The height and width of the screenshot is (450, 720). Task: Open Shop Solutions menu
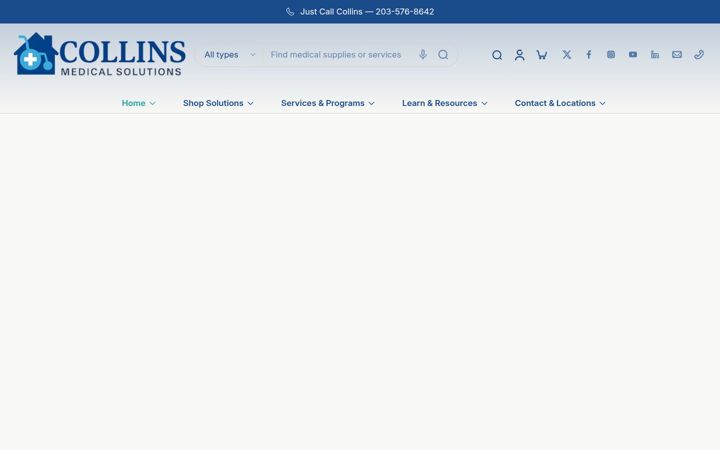click(x=213, y=103)
